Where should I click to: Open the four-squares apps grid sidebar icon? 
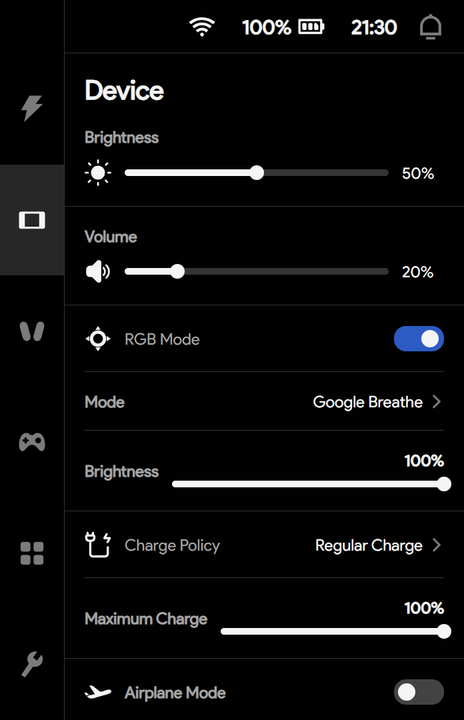coord(32,553)
